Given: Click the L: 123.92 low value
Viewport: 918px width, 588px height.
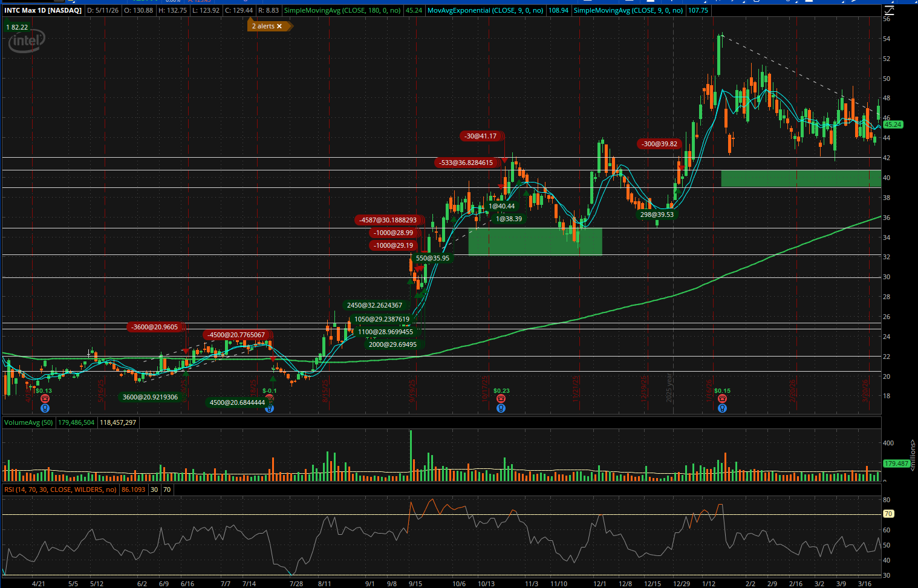Looking at the screenshot, I should [x=206, y=10].
